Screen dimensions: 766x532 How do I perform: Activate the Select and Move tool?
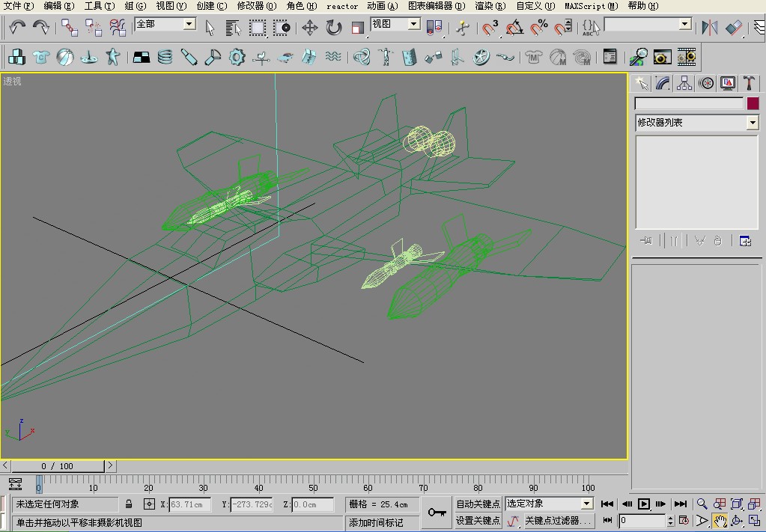[310, 28]
